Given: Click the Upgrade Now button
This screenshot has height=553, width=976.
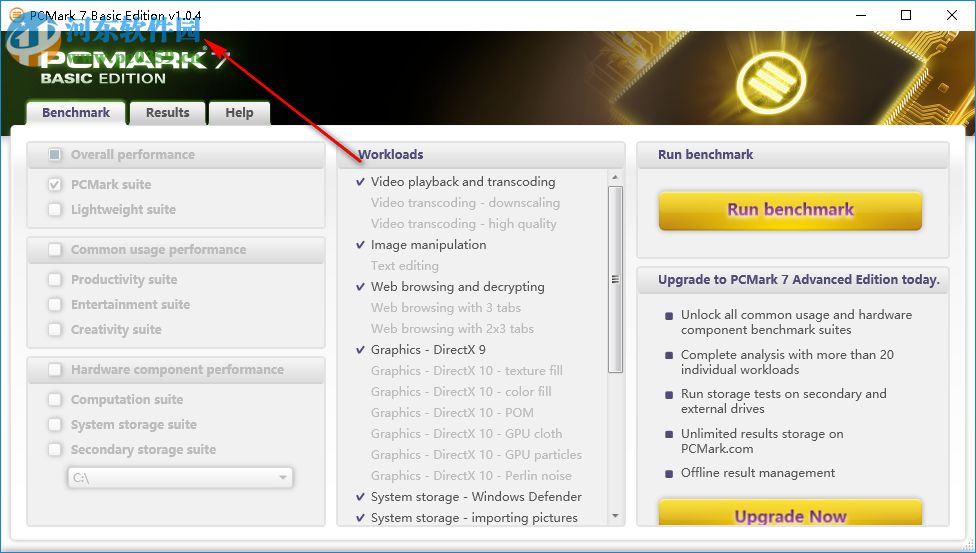Looking at the screenshot, I should click(x=790, y=513).
